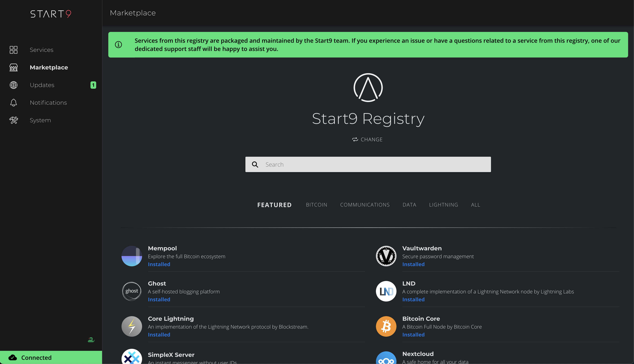
Task: Click the marketplace search field
Action: (x=367, y=164)
